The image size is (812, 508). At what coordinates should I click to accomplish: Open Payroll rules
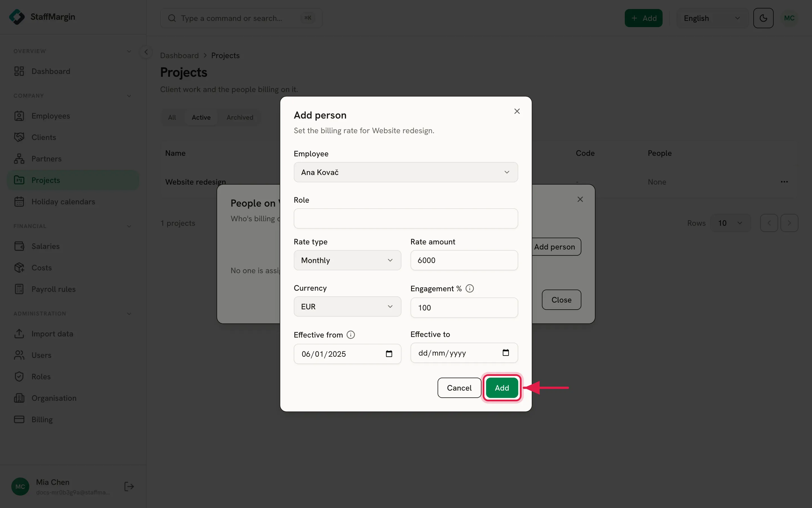(73, 289)
